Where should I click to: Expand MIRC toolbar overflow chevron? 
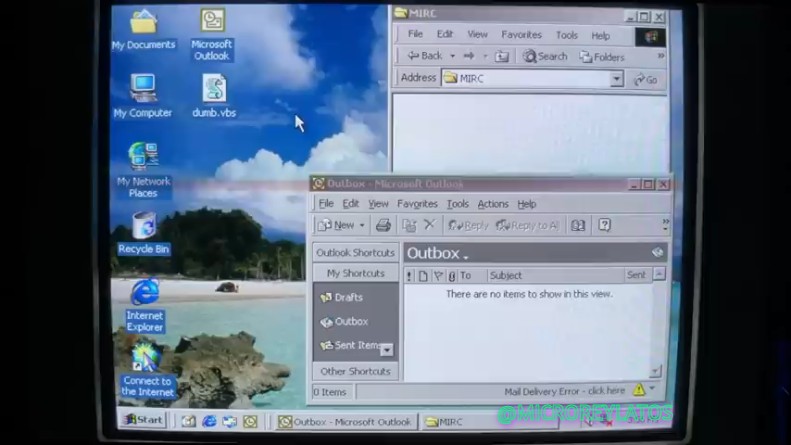661,56
